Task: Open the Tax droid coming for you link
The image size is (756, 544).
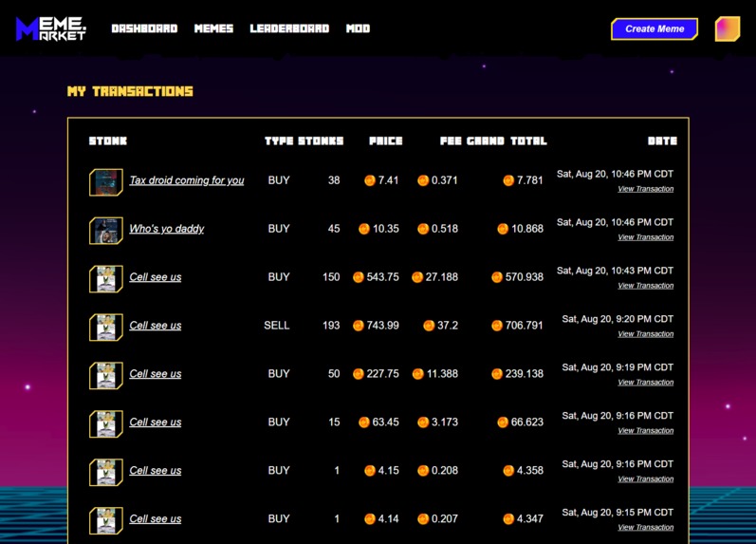Action: point(187,180)
